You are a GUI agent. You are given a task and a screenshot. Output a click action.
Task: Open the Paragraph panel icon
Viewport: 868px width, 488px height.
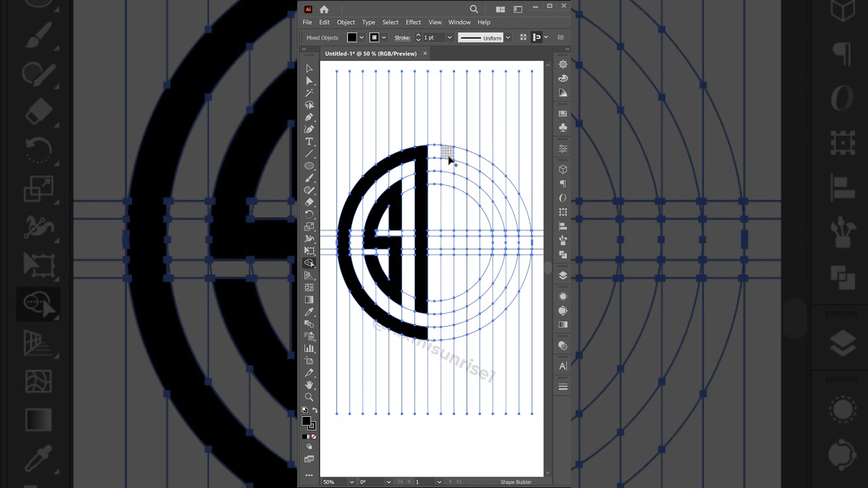coord(563,184)
